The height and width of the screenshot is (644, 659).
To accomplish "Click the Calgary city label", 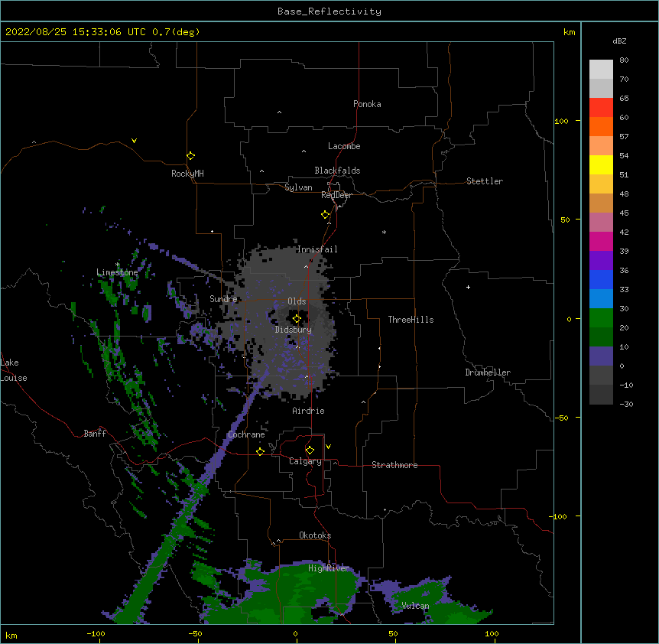I will (x=306, y=461).
